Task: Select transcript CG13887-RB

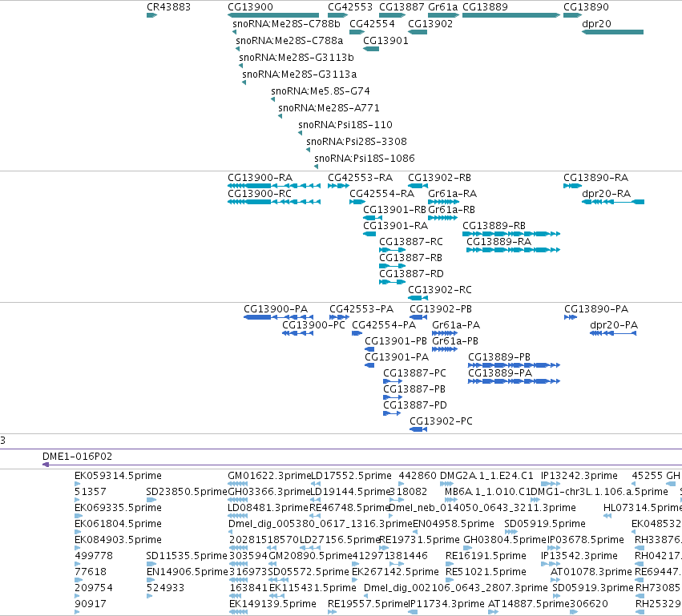Action: (410, 258)
